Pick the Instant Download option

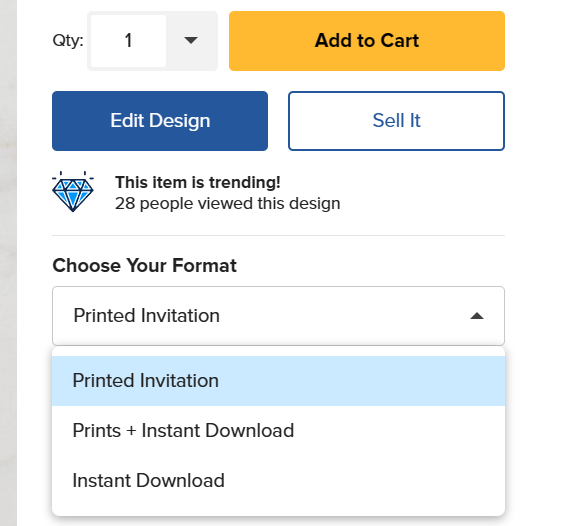click(278, 480)
